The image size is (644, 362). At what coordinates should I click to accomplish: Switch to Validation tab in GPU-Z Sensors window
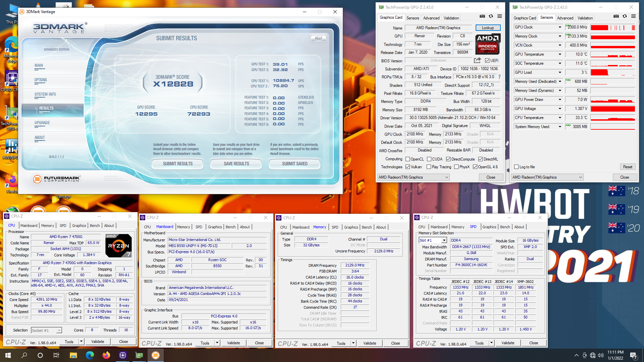point(585,18)
